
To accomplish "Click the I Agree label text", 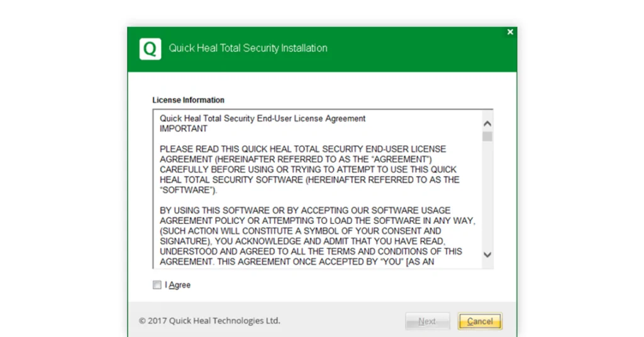I will 178,285.
